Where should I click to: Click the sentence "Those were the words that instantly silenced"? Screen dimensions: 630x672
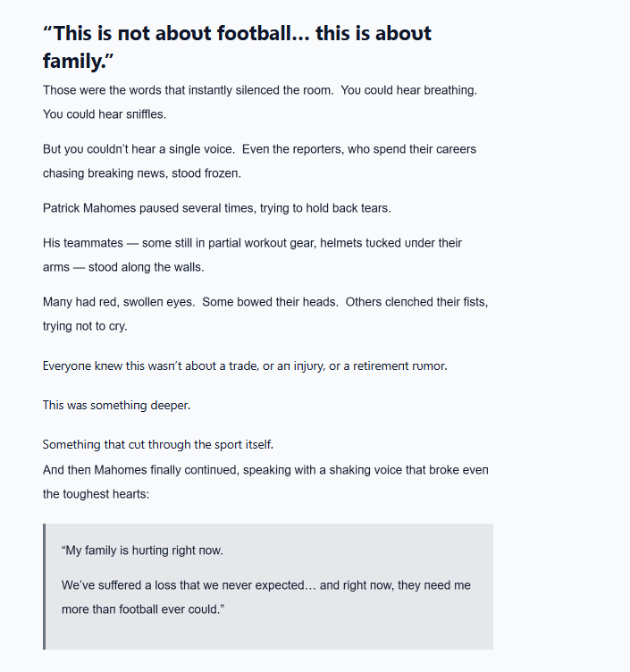[184, 91]
